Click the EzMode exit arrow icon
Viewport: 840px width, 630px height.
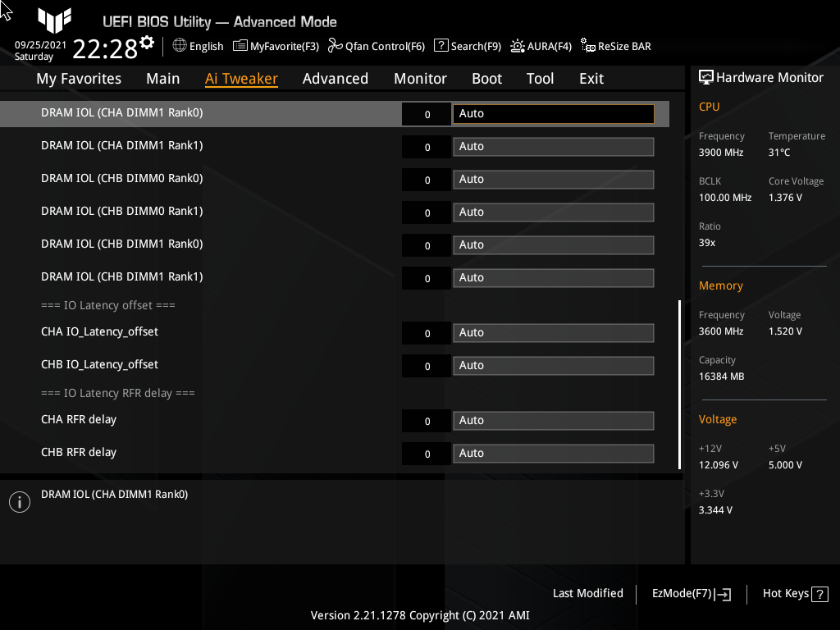[x=723, y=594]
